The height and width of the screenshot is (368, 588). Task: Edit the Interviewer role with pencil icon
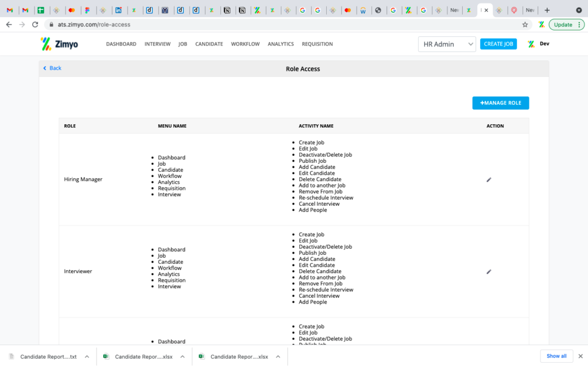(x=489, y=271)
